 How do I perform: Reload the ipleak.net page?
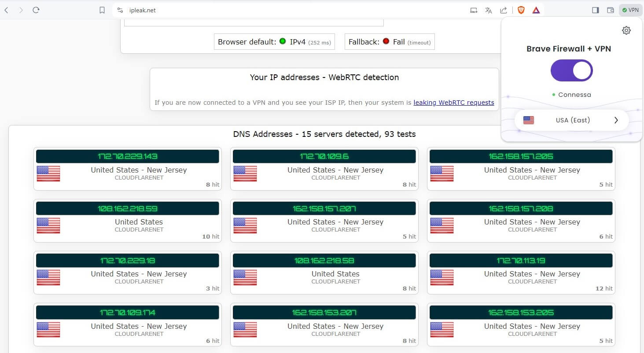(36, 10)
